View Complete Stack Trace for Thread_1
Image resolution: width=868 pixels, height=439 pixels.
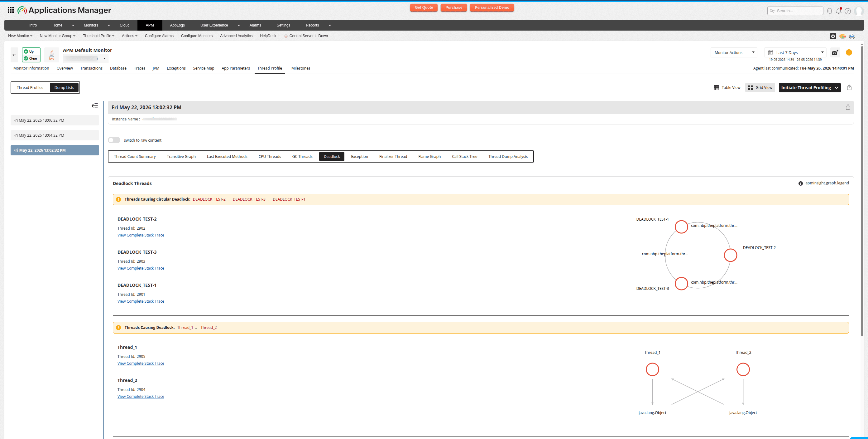pyautogui.click(x=141, y=363)
